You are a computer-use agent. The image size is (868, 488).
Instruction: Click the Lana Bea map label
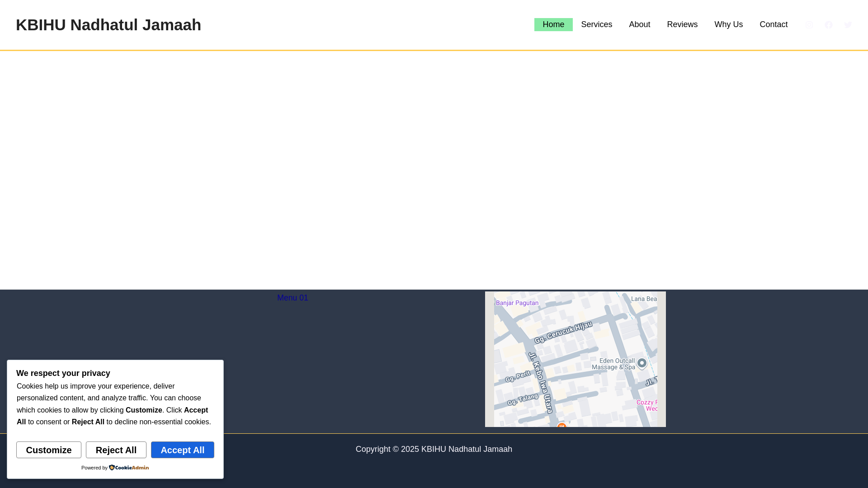(644, 299)
